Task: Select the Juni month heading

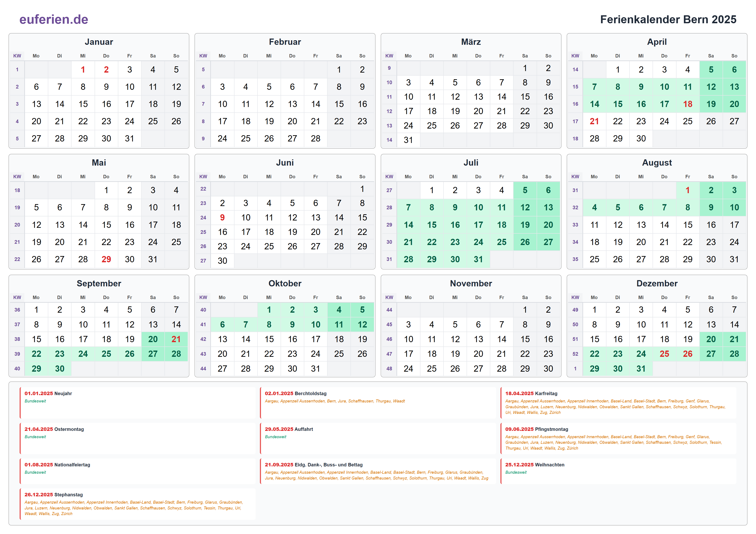Action: point(285,163)
